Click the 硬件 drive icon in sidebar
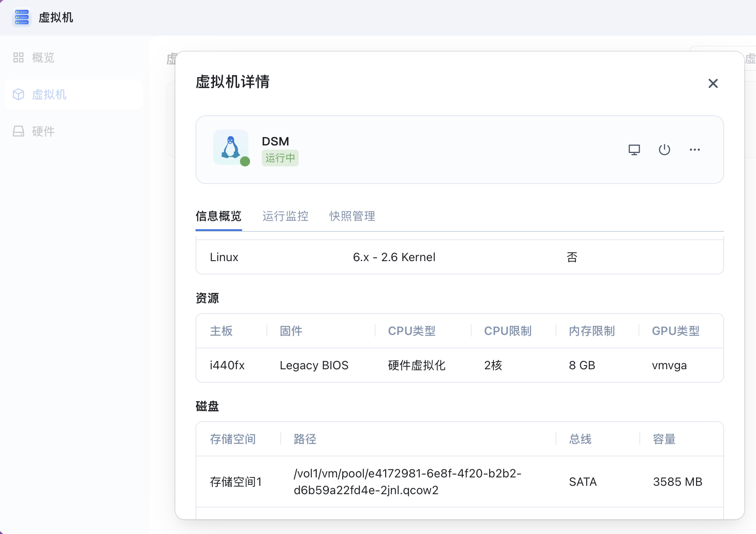The image size is (756, 534). coord(18,132)
